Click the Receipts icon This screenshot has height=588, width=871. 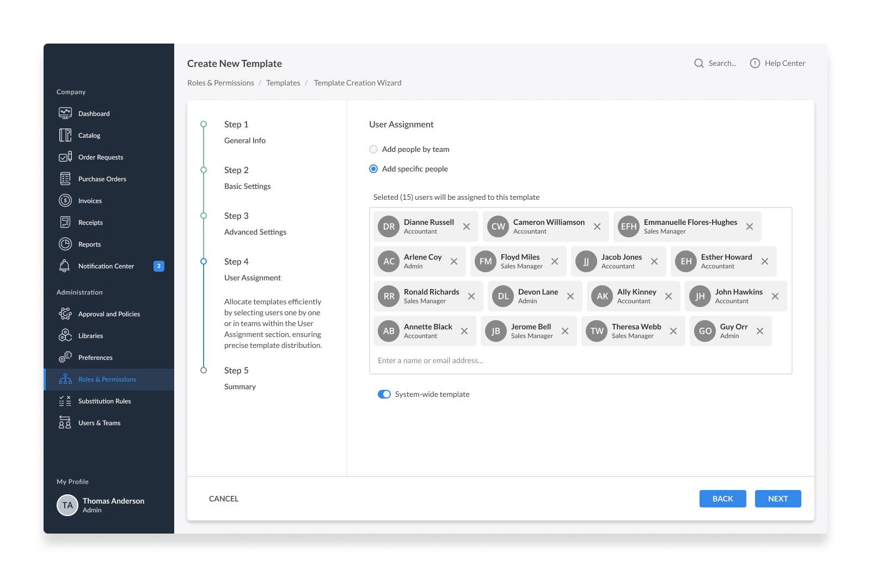pos(65,222)
